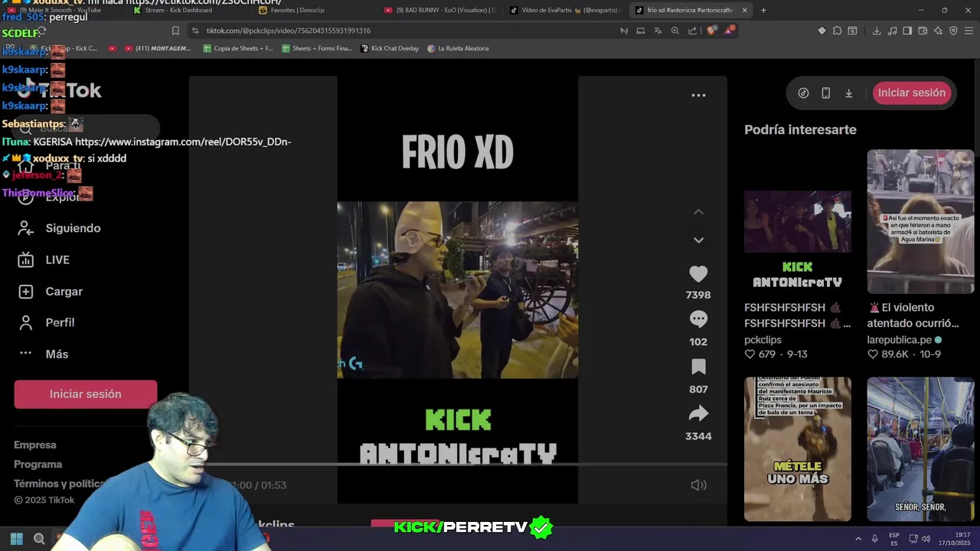Click Iniciar sesión button at top right

point(911,93)
